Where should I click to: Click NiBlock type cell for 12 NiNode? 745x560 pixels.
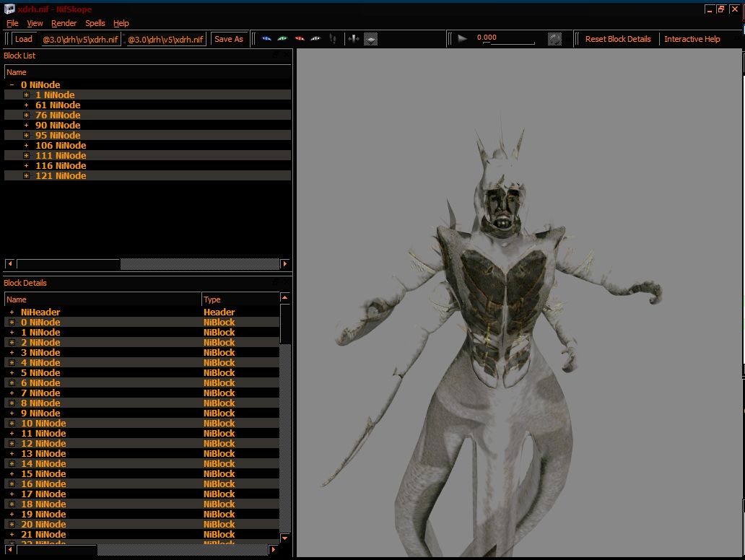click(219, 443)
